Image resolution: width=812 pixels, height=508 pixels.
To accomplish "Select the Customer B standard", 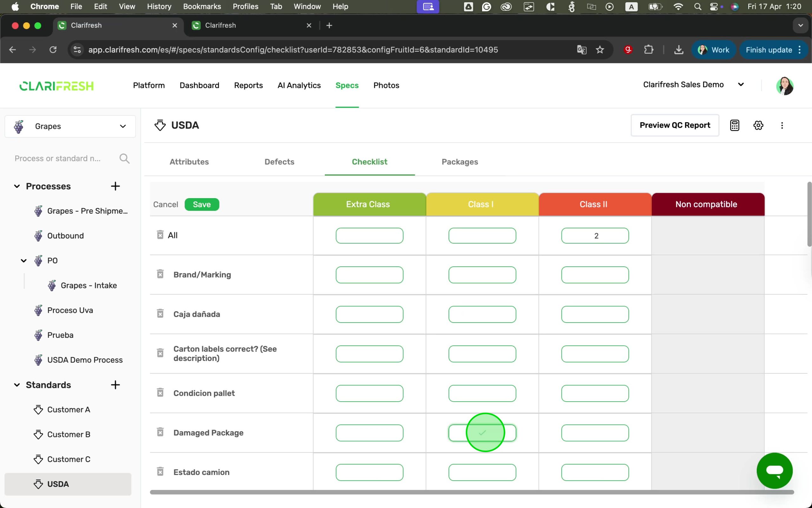I will pyautogui.click(x=69, y=434).
